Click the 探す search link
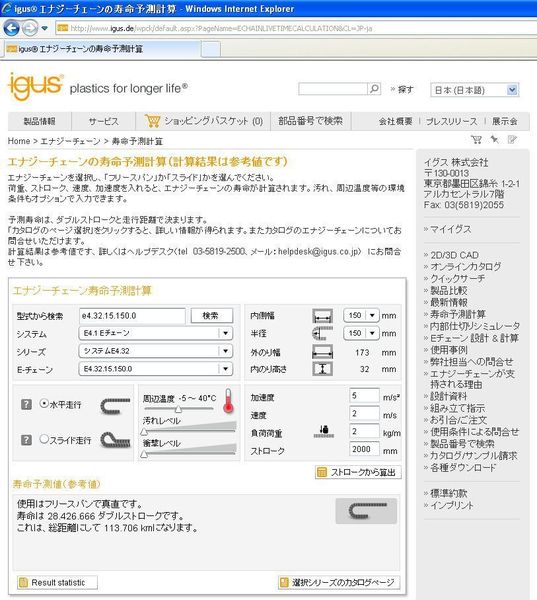 coord(405,90)
